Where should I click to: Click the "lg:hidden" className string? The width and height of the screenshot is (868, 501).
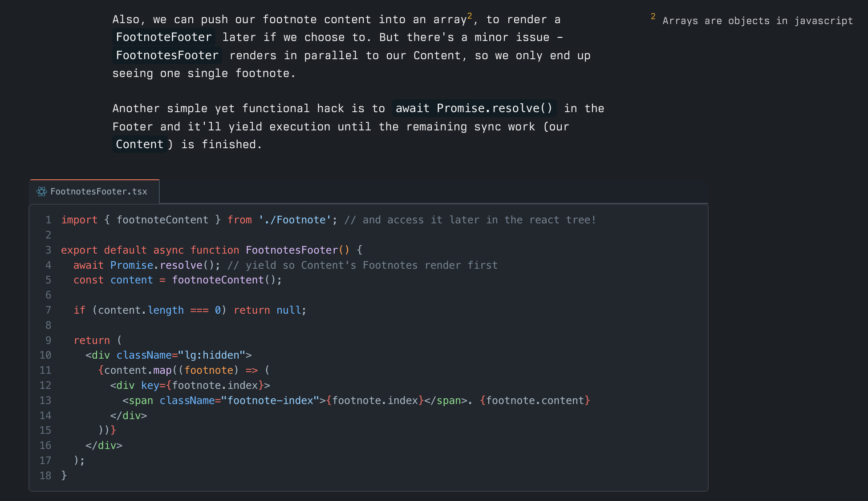click(211, 355)
